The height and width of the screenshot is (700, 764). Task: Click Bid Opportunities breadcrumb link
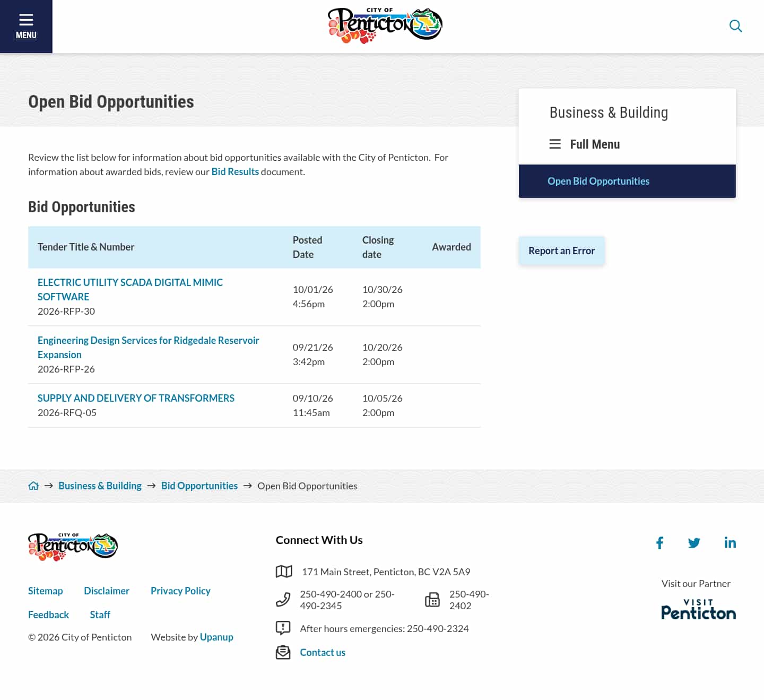click(x=199, y=486)
